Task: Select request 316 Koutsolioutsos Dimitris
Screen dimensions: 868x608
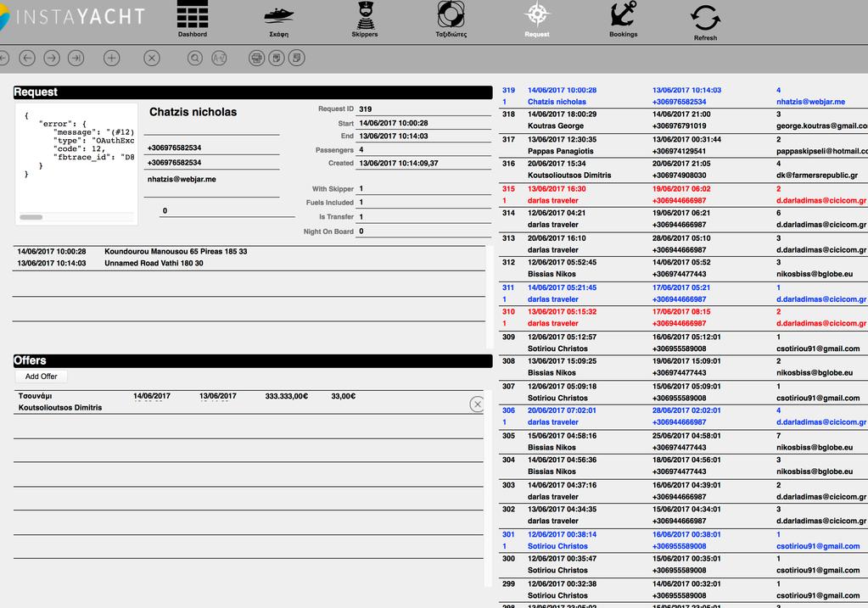Action: (x=683, y=170)
